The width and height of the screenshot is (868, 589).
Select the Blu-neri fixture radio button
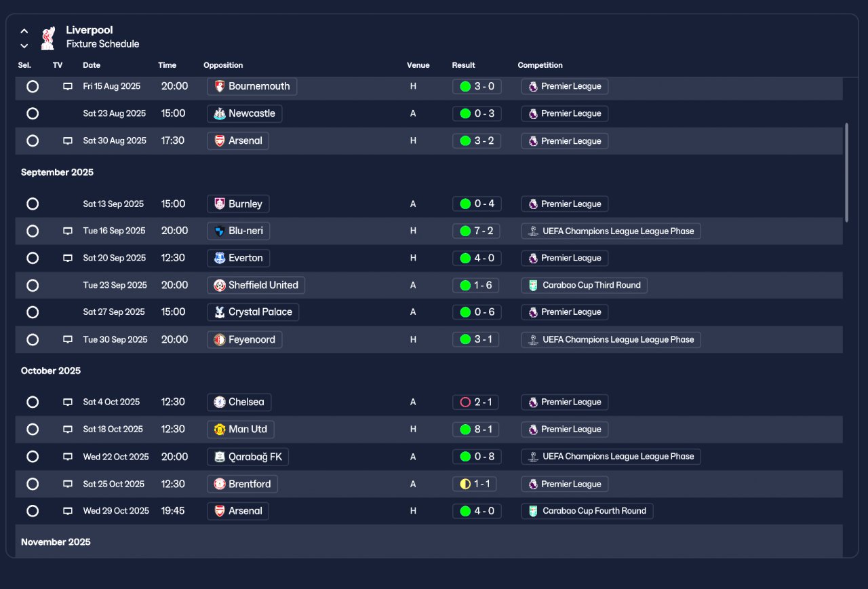(x=33, y=231)
